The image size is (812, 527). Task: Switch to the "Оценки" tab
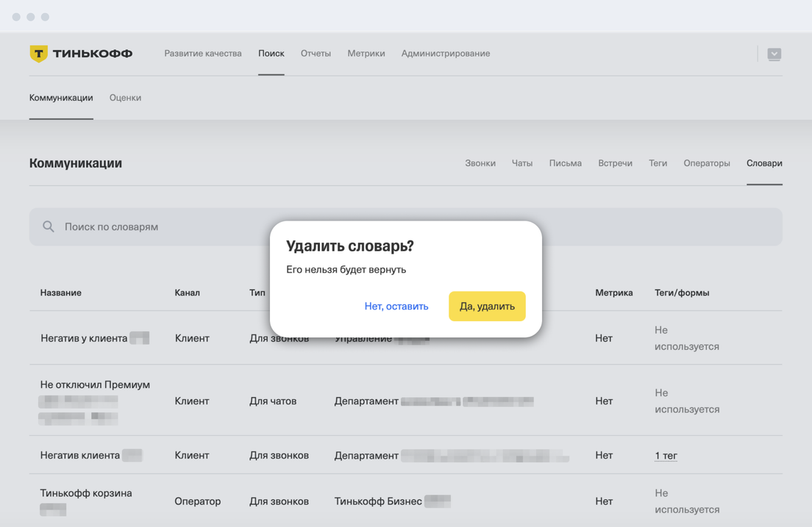coord(125,98)
